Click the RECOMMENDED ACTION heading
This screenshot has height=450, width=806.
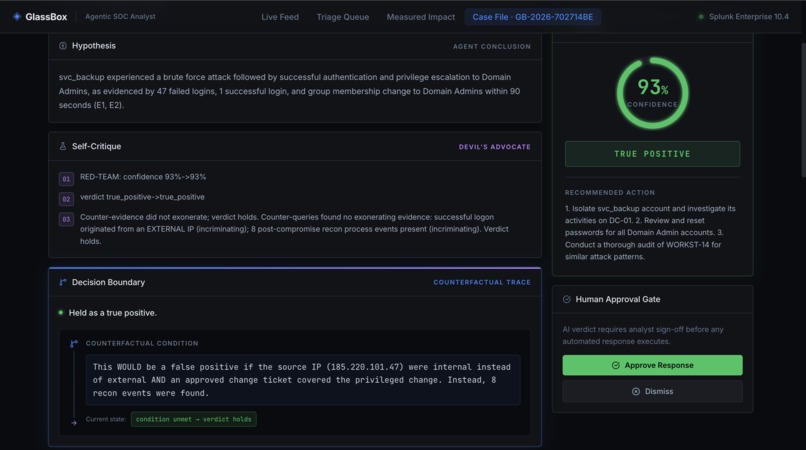click(x=610, y=192)
